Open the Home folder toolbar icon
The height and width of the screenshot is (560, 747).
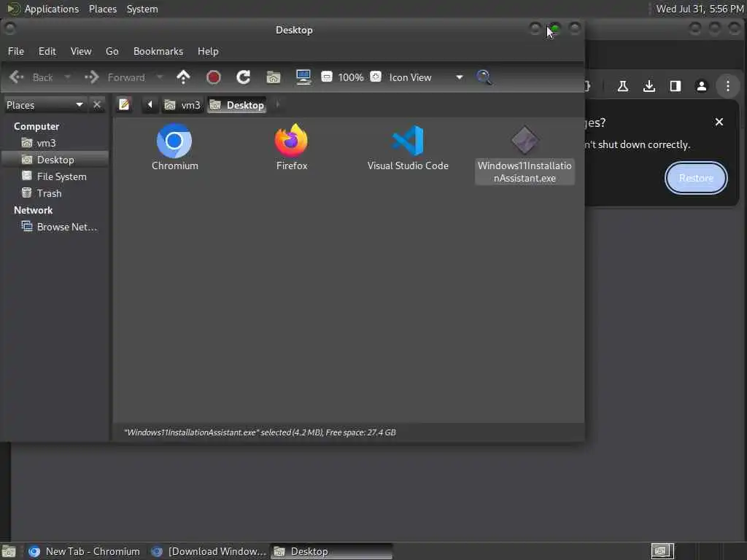coord(274,77)
